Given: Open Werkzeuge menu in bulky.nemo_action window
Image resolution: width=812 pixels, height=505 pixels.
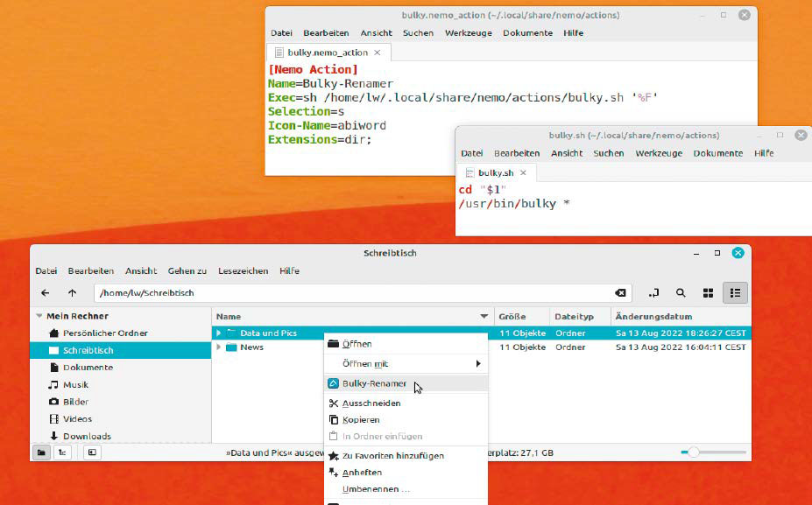Looking at the screenshot, I should click(x=468, y=32).
